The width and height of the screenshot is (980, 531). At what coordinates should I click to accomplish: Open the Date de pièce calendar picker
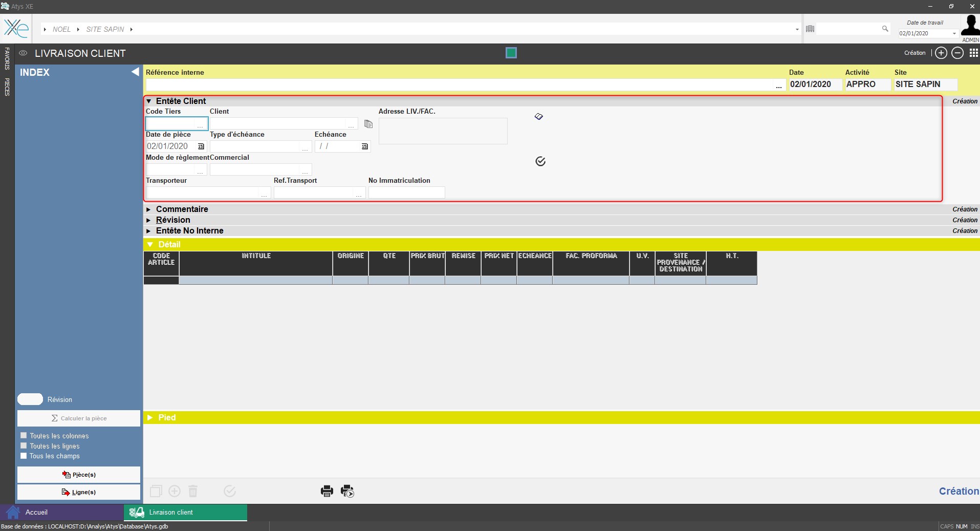(x=201, y=146)
